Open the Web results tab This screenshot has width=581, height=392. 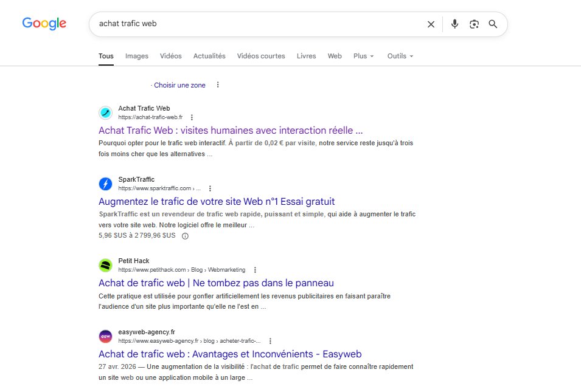(x=335, y=56)
